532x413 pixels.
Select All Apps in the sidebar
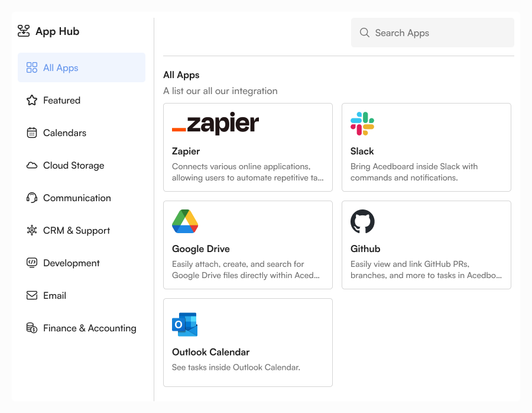click(x=82, y=67)
